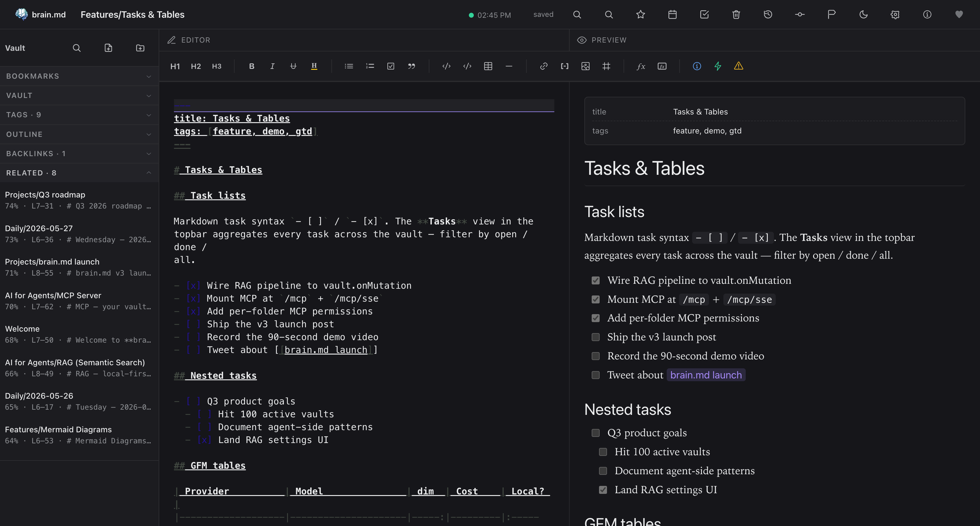Check Hit 100 active vaults task

(x=603, y=452)
